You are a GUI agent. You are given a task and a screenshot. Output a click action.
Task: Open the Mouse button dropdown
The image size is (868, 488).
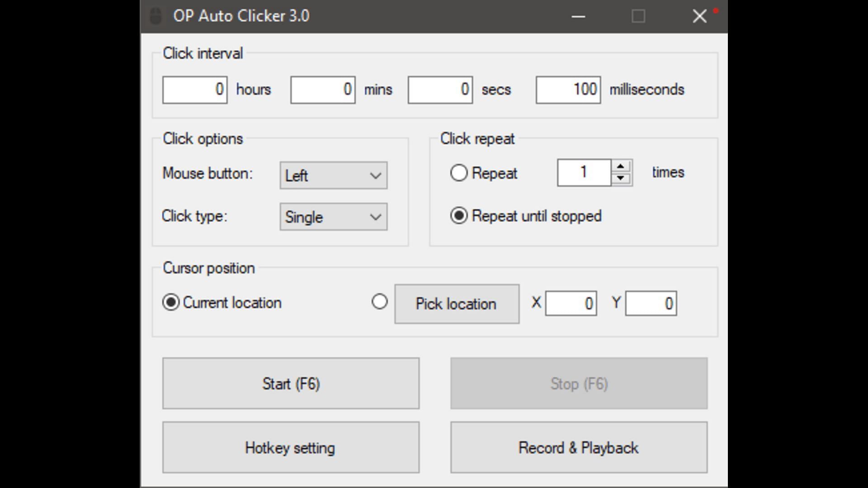tap(334, 175)
